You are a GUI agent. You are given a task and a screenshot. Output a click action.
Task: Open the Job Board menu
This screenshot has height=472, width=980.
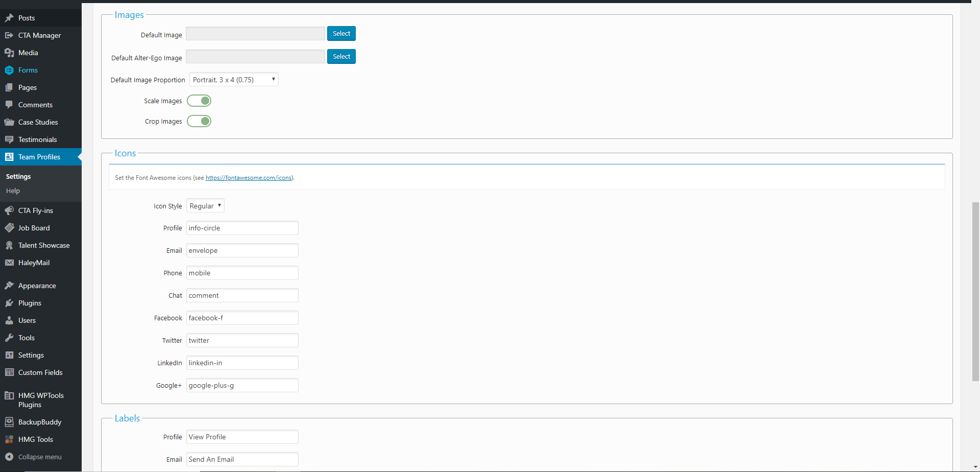(x=41, y=228)
